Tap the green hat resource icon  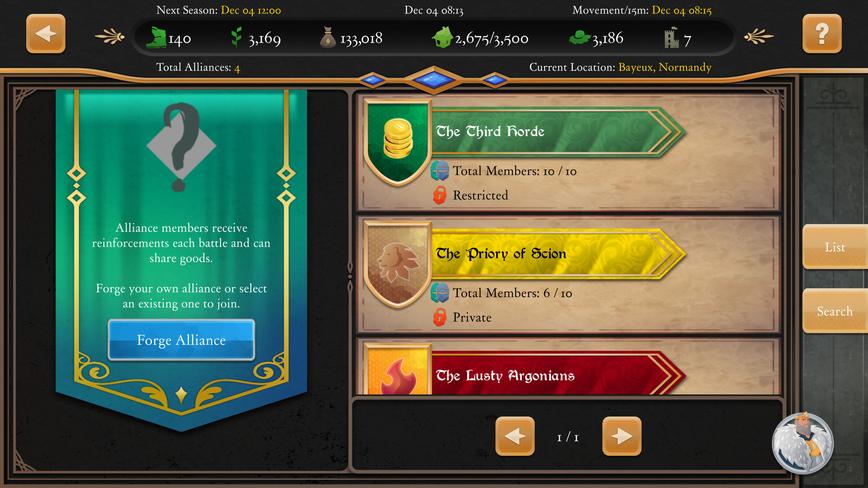pyautogui.click(x=580, y=38)
